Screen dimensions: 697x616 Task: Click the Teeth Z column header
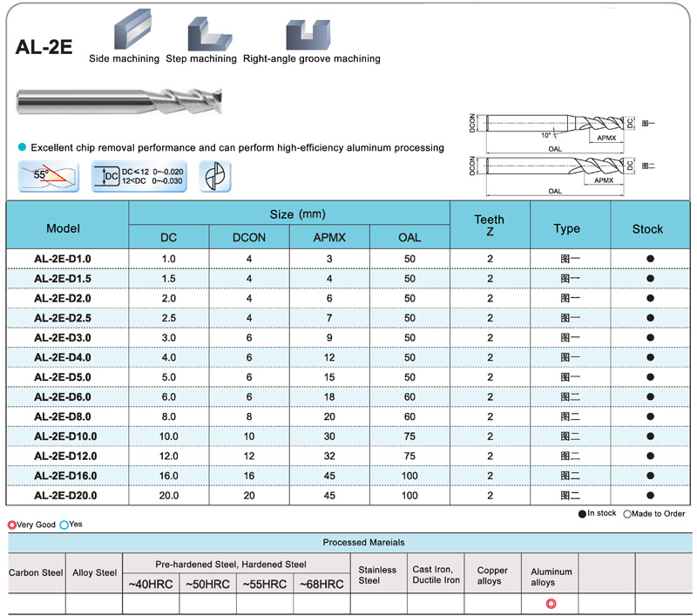490,226
